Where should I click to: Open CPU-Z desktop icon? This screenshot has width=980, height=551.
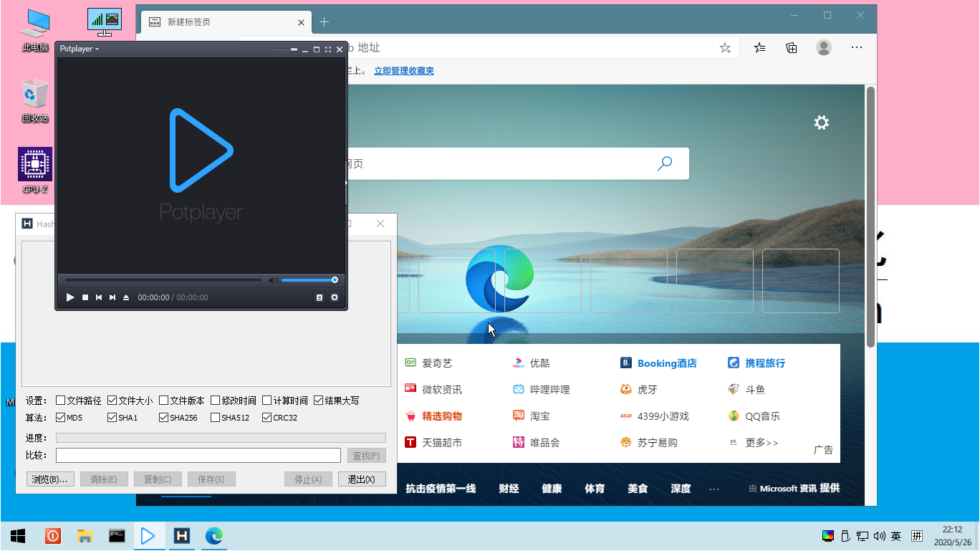coord(35,171)
